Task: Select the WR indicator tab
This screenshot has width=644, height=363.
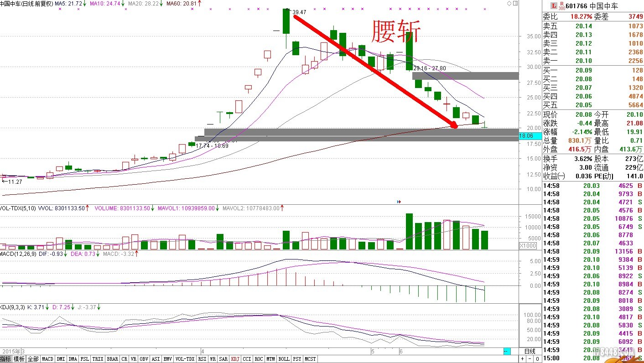Action: [x=213, y=359]
